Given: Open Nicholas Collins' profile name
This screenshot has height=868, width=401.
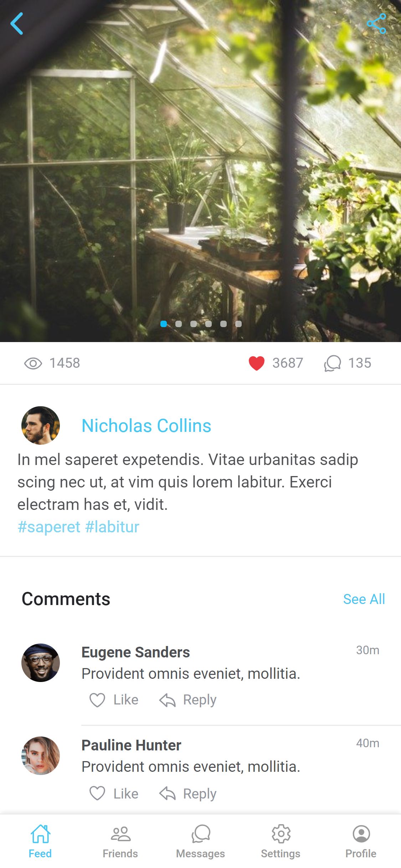Looking at the screenshot, I should point(146,425).
